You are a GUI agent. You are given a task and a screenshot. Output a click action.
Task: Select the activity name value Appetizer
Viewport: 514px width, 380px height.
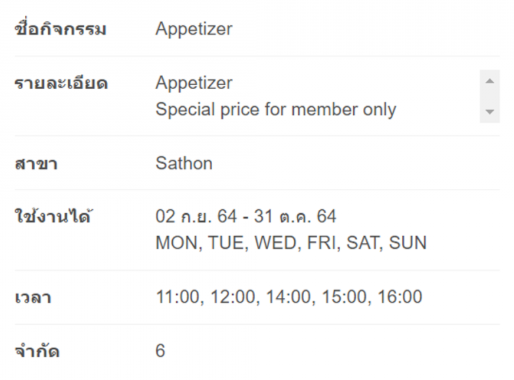[194, 29]
